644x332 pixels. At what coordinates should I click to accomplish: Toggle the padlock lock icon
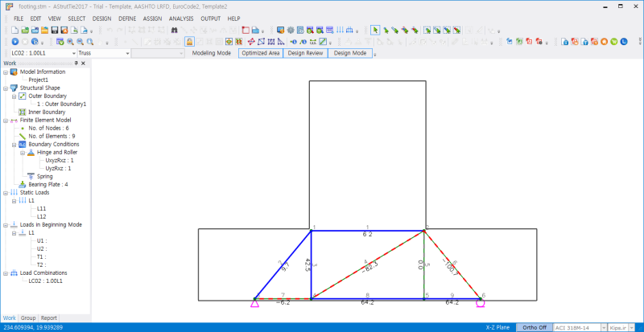[189, 42]
